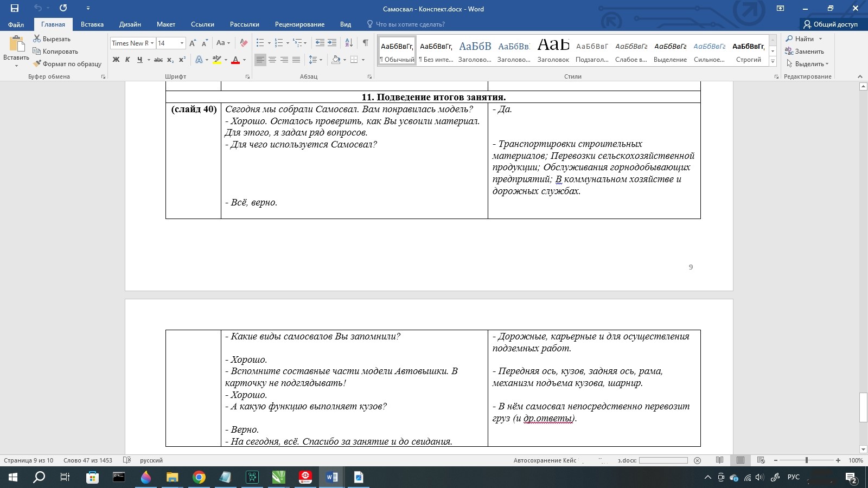Click the Grow Font Size icon
This screenshot has height=488, width=868.
[x=193, y=43]
